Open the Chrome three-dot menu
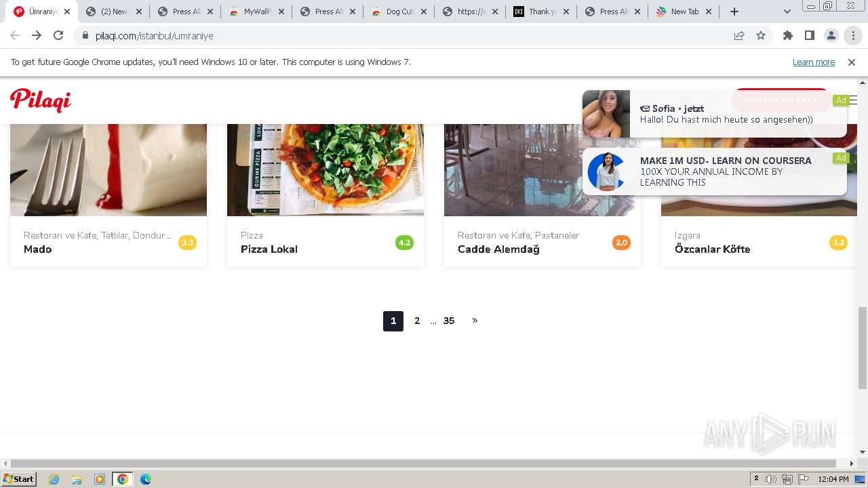 coord(853,36)
